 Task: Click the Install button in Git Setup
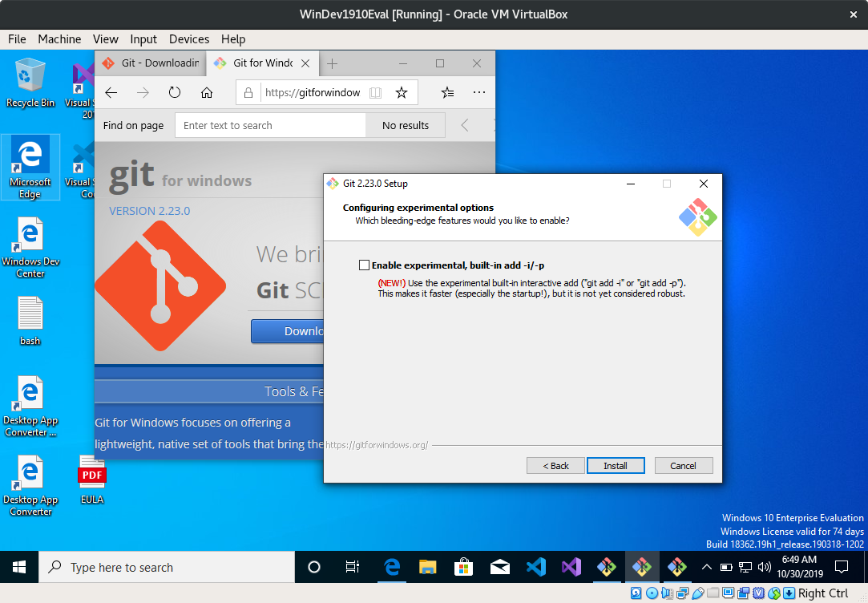pos(616,466)
